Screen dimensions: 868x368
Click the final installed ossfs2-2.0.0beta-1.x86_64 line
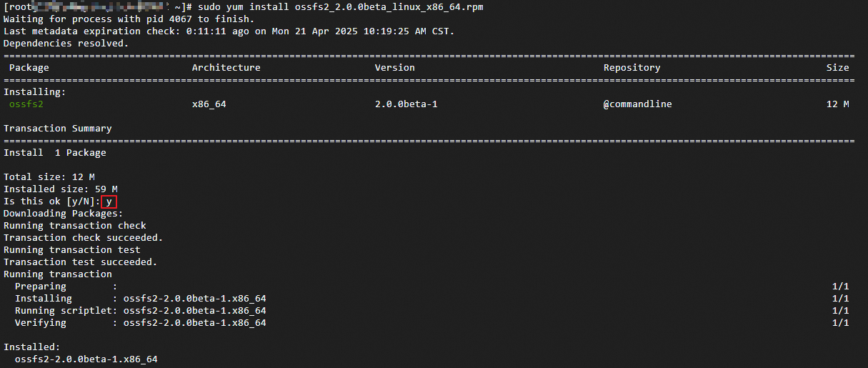86,359
